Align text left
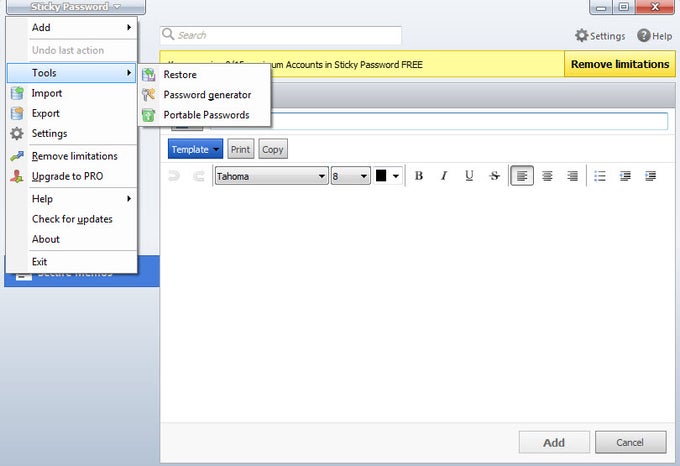680x466 pixels. (522, 176)
